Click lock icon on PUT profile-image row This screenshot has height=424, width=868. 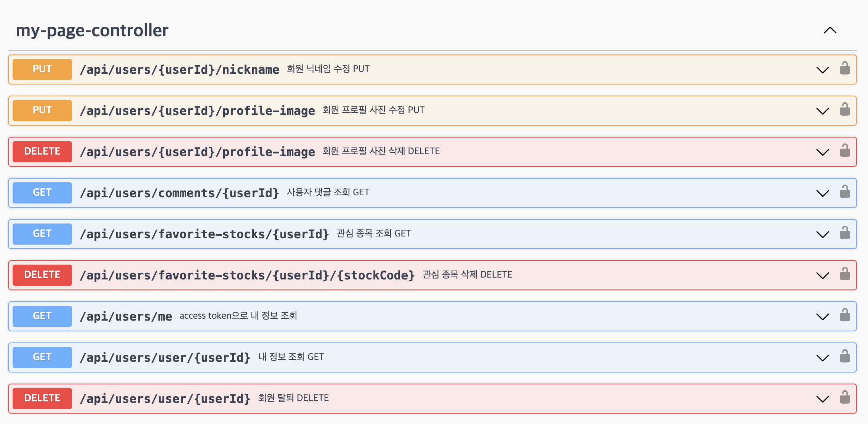coord(845,110)
